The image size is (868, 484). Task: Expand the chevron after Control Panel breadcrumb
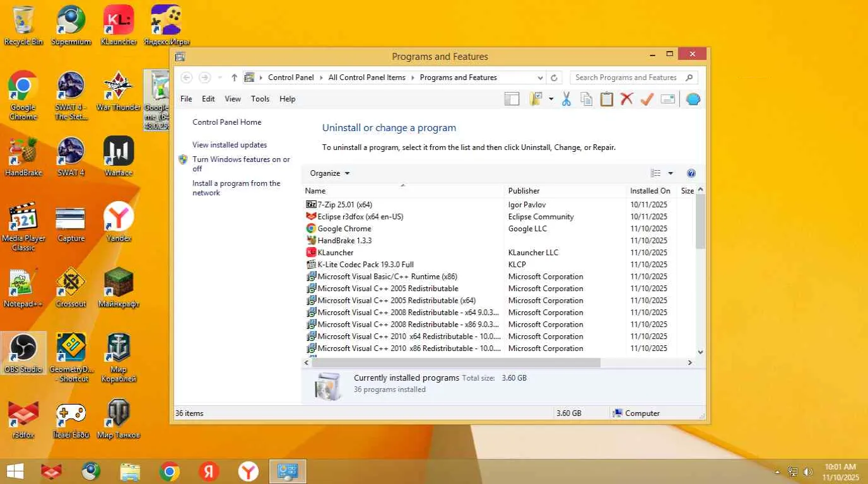tap(321, 78)
